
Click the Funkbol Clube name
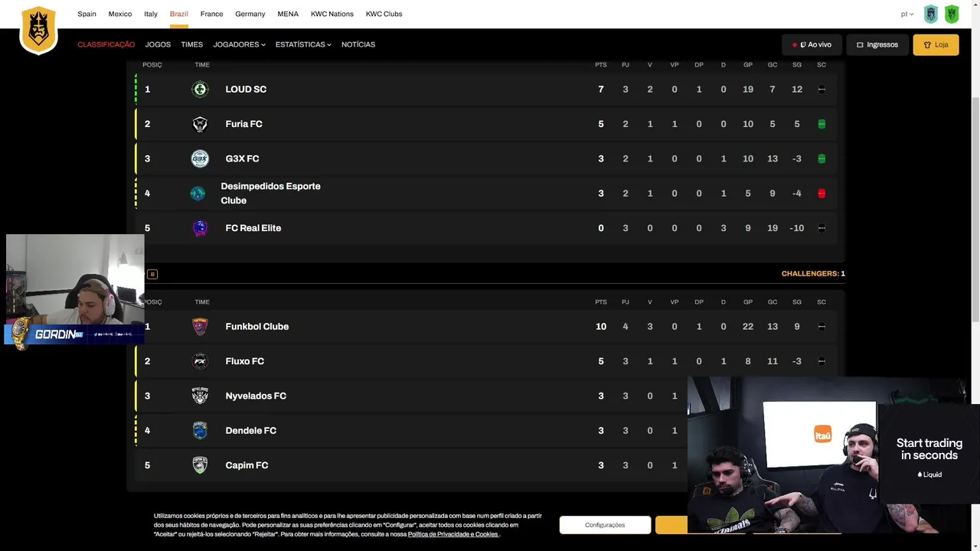click(256, 327)
